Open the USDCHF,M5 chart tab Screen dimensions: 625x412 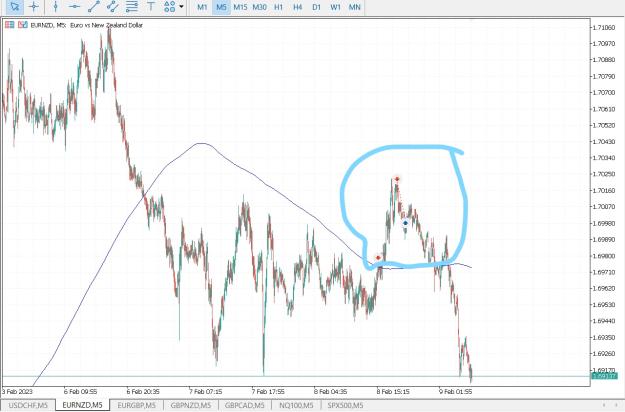pos(28,405)
